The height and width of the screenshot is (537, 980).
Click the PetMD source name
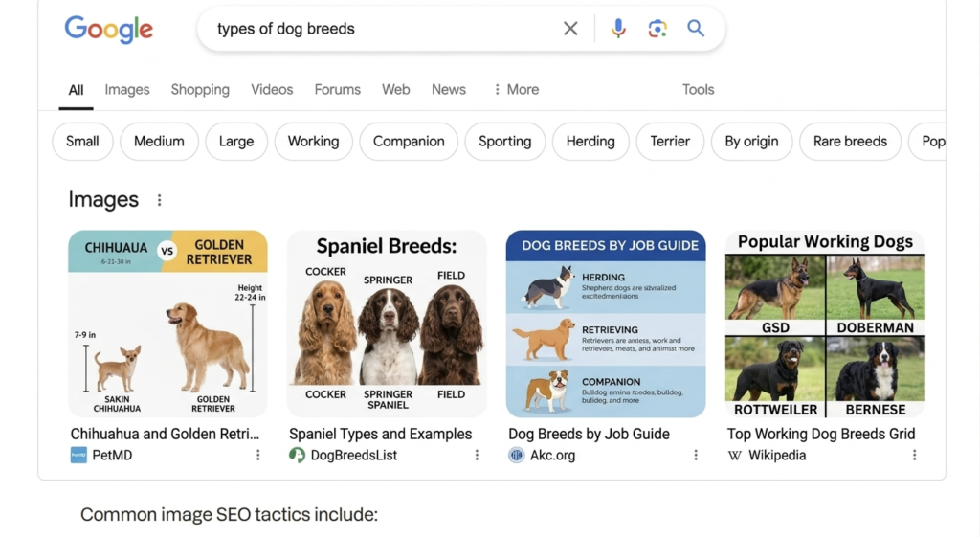click(113, 455)
